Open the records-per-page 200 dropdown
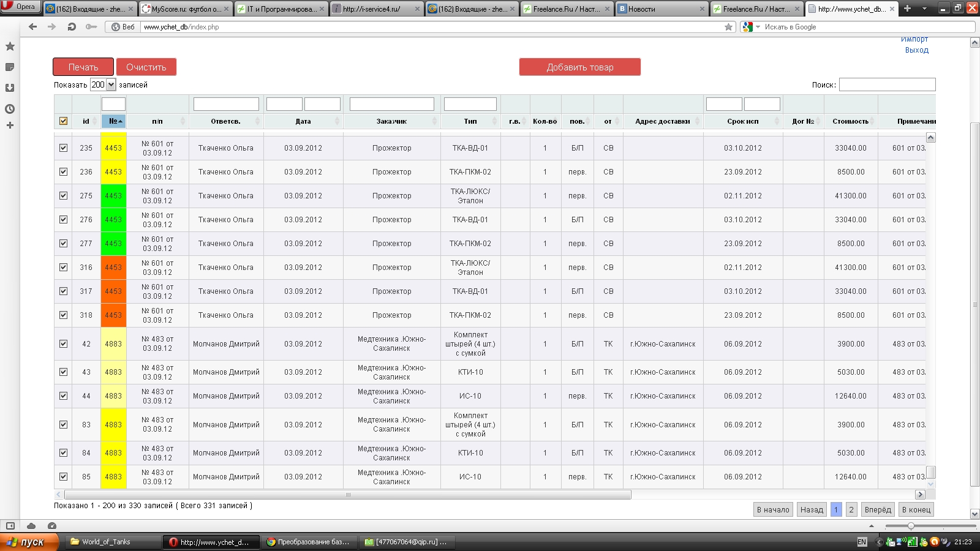This screenshot has width=980, height=551. click(103, 84)
